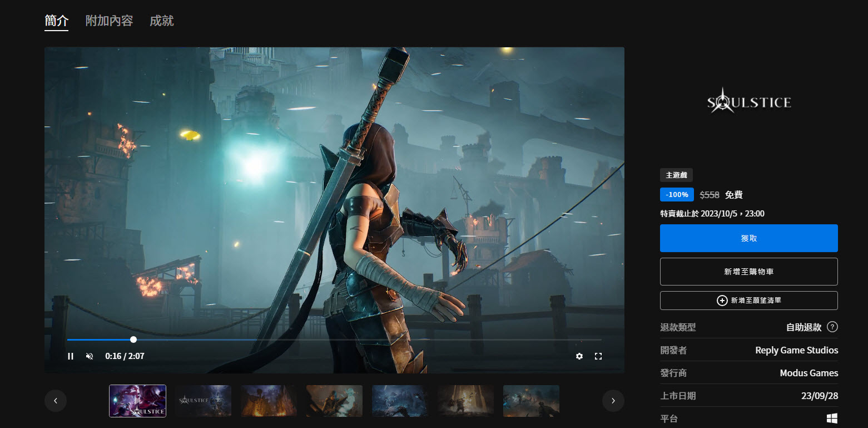Unmute the trailer audio
The image size is (868, 428).
pyautogui.click(x=90, y=356)
